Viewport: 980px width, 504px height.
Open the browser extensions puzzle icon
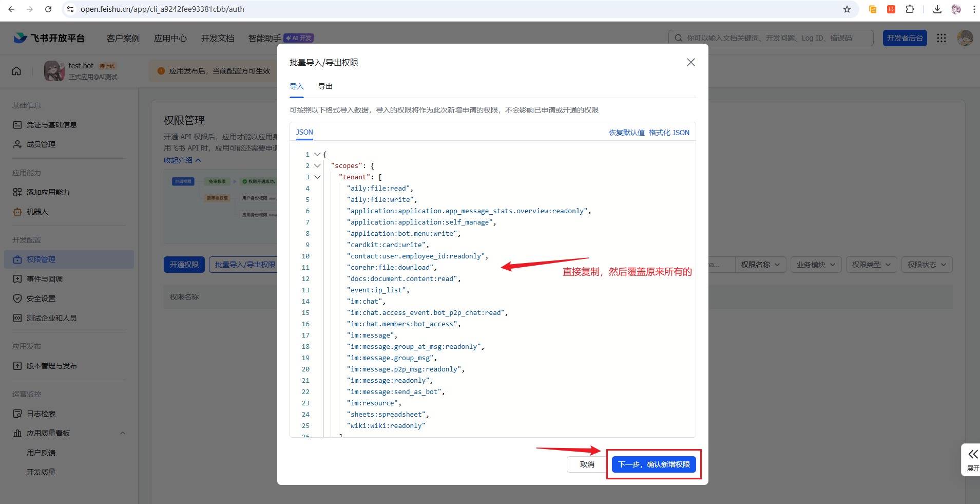point(910,9)
